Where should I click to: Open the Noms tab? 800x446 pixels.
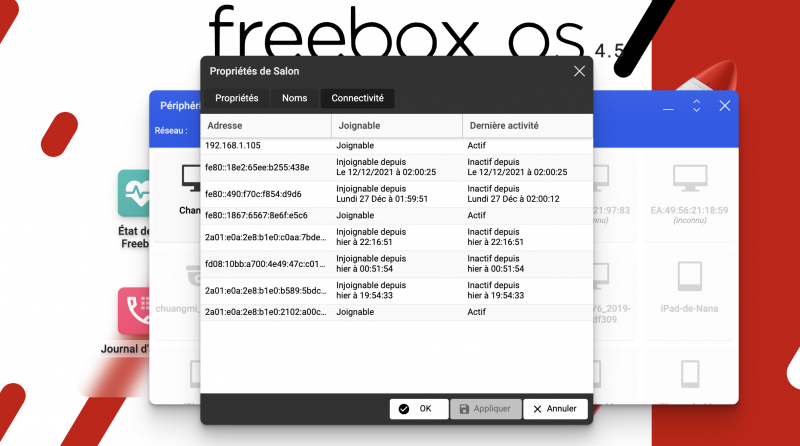[294, 98]
